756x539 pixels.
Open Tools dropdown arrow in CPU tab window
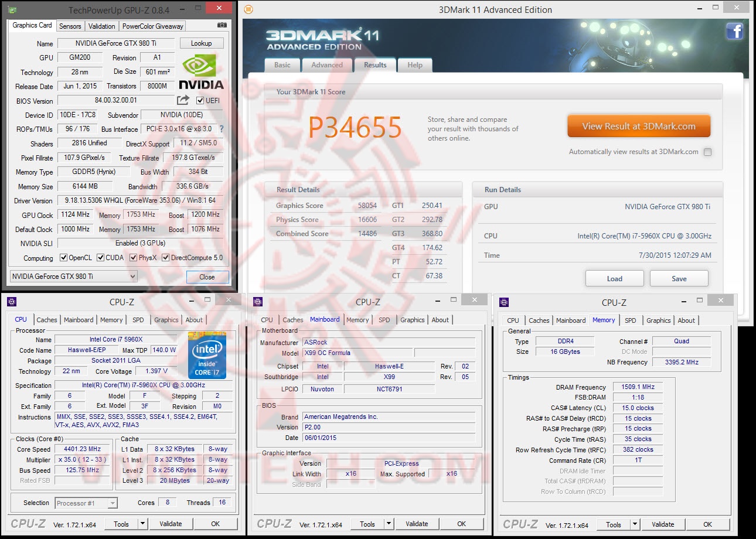pyautogui.click(x=143, y=524)
